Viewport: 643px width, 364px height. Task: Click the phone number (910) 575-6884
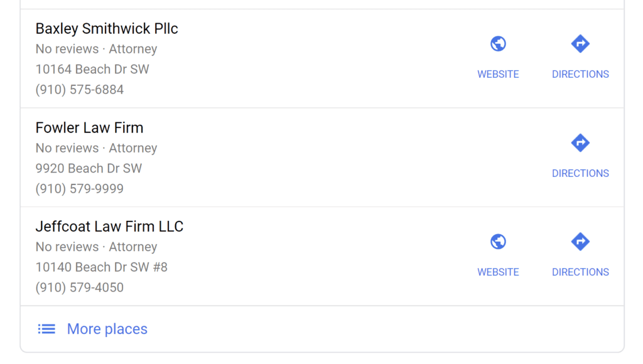[80, 90]
